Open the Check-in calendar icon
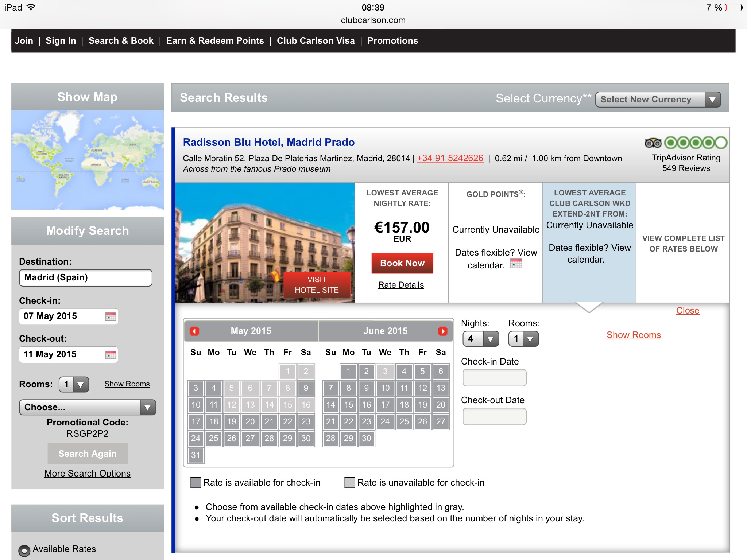Viewport: 747px width, 560px height. tap(110, 316)
